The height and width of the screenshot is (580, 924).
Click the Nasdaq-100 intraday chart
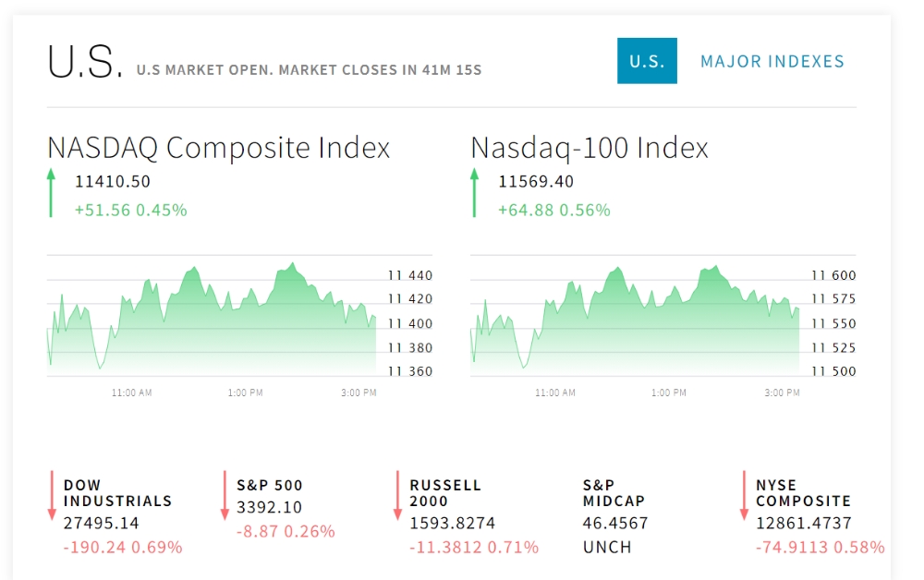(x=663, y=316)
